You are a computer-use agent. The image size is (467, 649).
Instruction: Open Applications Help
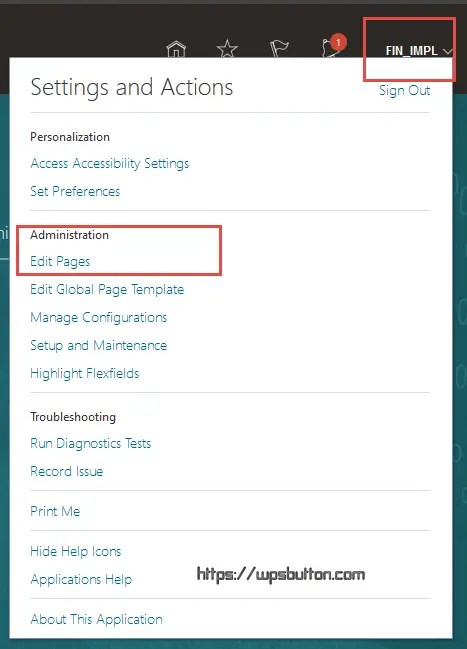point(81,579)
